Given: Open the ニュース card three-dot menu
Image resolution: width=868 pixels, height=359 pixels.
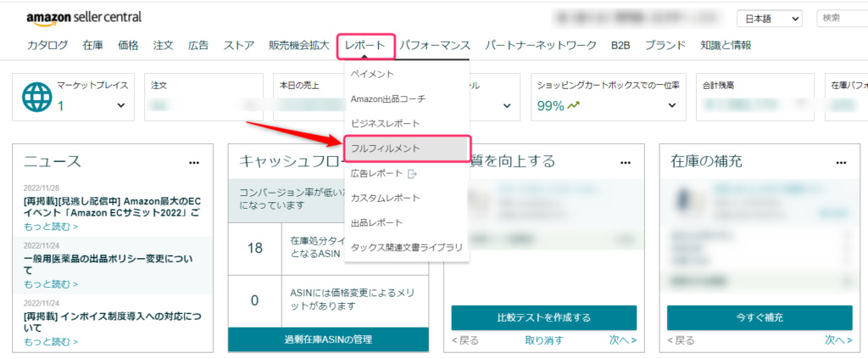Looking at the screenshot, I should [x=194, y=162].
